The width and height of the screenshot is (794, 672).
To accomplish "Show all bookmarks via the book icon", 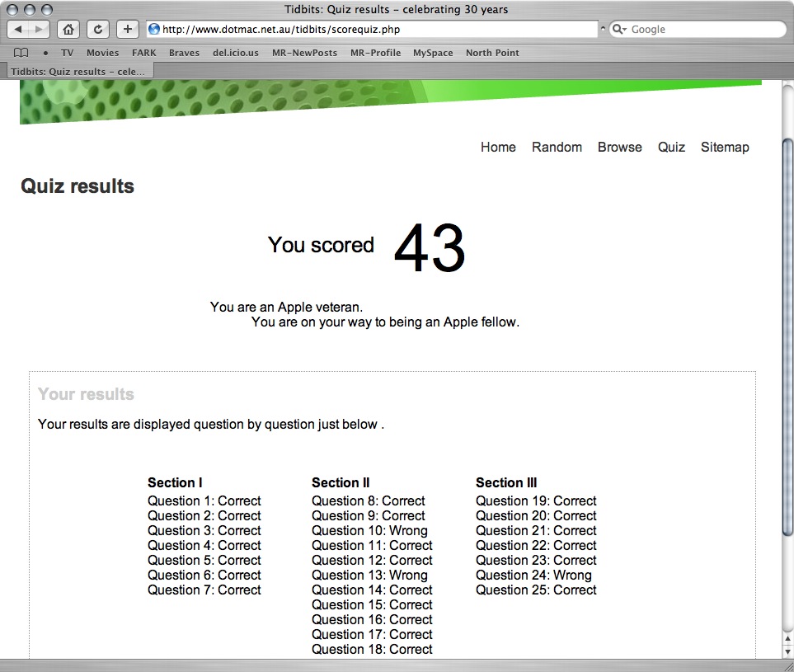I will point(21,53).
